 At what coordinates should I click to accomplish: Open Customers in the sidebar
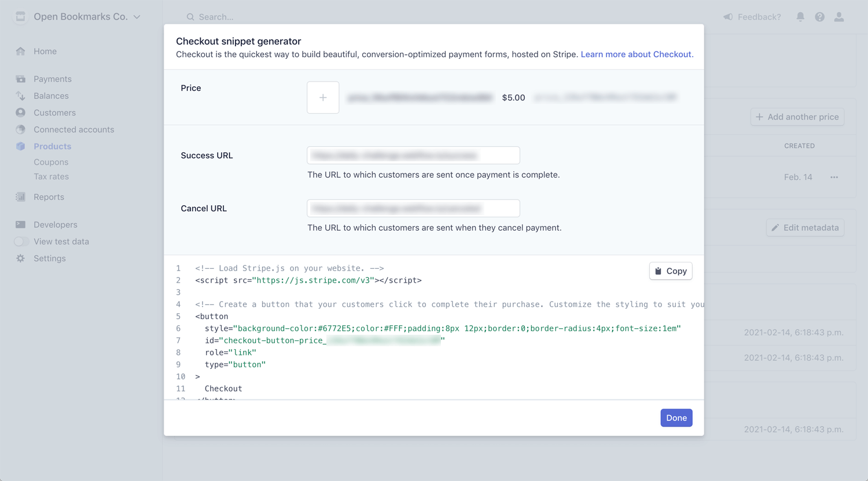coord(54,113)
